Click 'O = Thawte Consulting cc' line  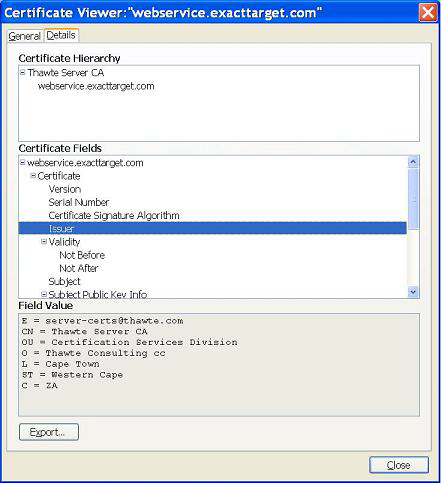coord(94,353)
